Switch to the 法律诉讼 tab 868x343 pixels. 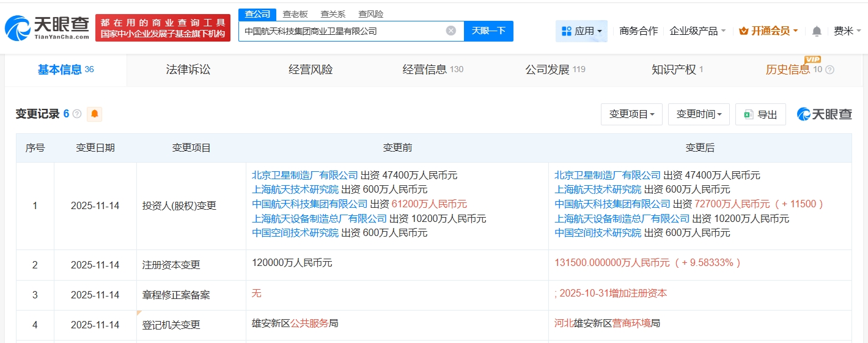[188, 70]
